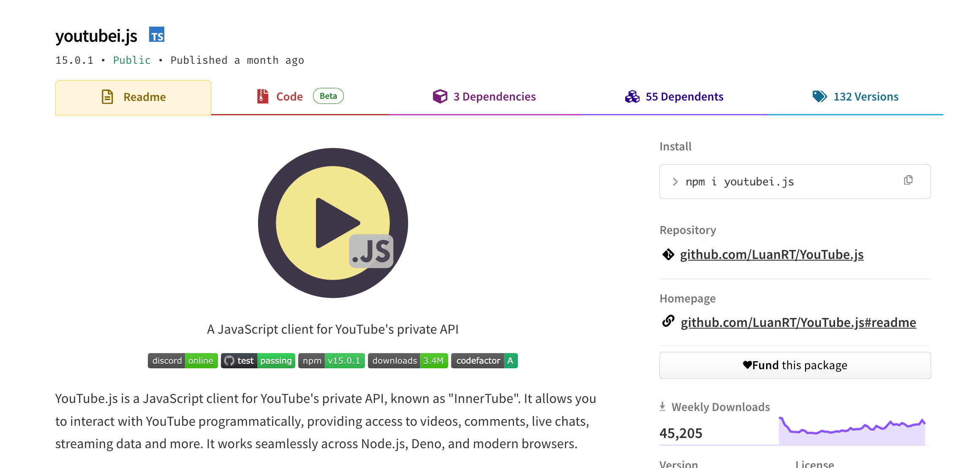The height and width of the screenshot is (468, 980).
Task: Show the 132 Versions tab
Action: [x=855, y=97]
